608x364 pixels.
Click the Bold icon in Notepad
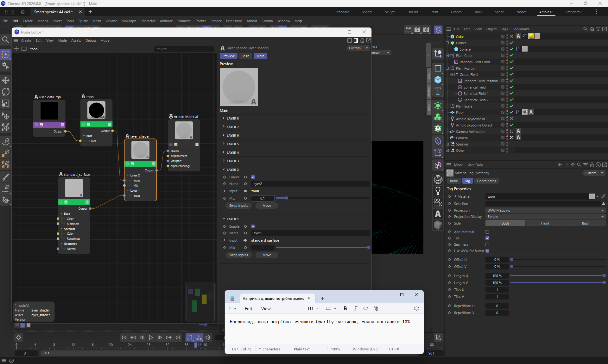(x=345, y=308)
